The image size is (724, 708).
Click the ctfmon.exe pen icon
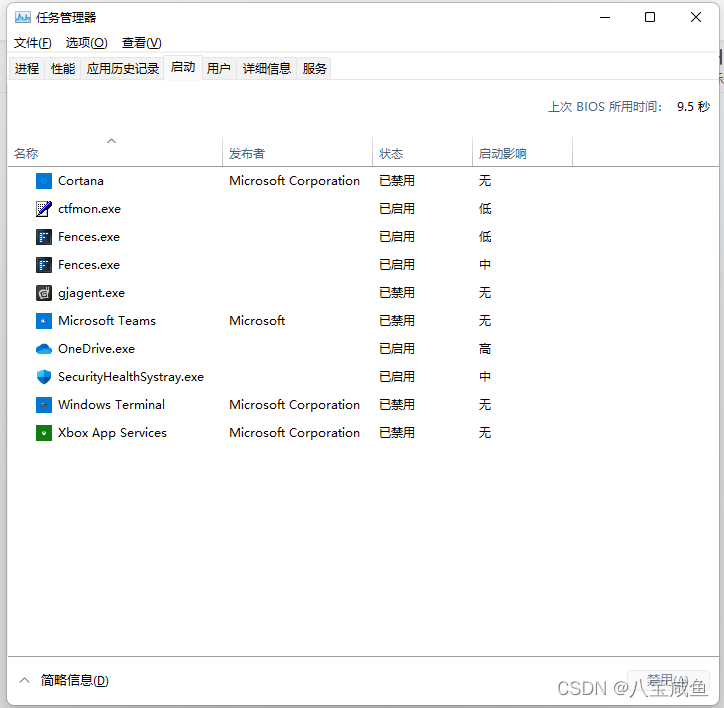pos(44,209)
